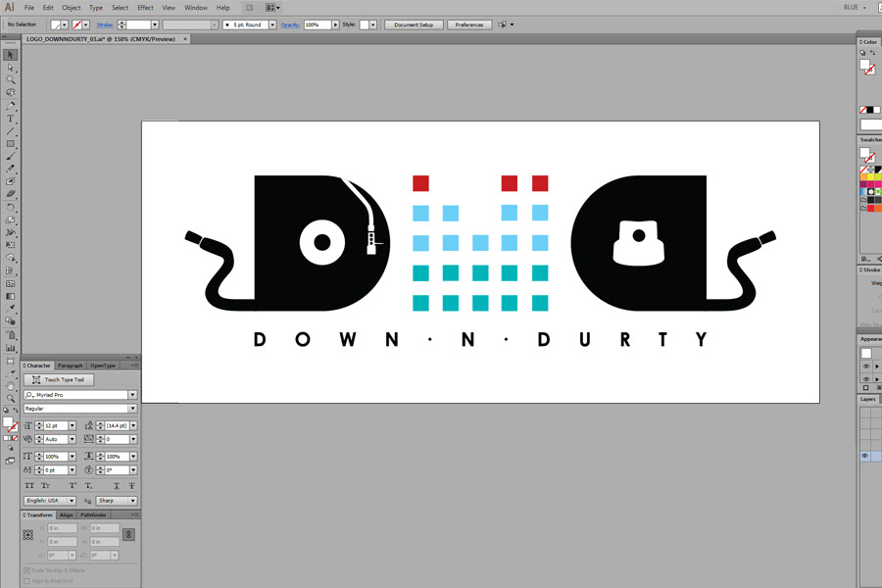Viewport: 882px width, 588px height.
Task: Select the red swatch in Swatches panel
Action: [871, 208]
